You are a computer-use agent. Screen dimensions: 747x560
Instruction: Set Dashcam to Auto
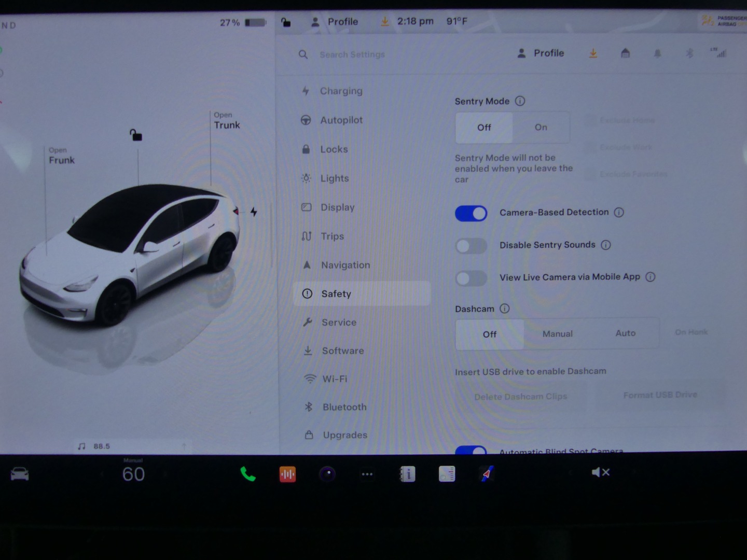tap(626, 333)
